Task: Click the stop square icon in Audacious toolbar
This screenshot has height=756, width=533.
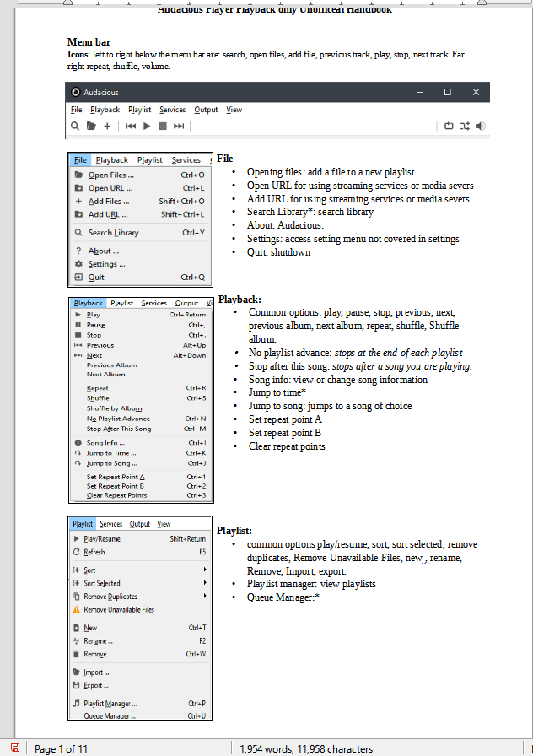Action: (163, 126)
